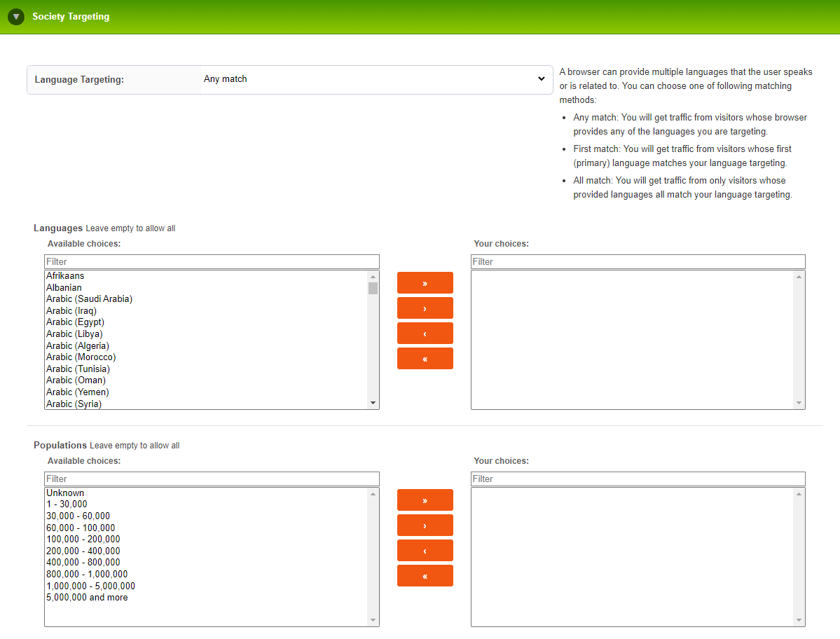Select 60,000 - 100,000 population range
840x639 pixels.
(206, 528)
